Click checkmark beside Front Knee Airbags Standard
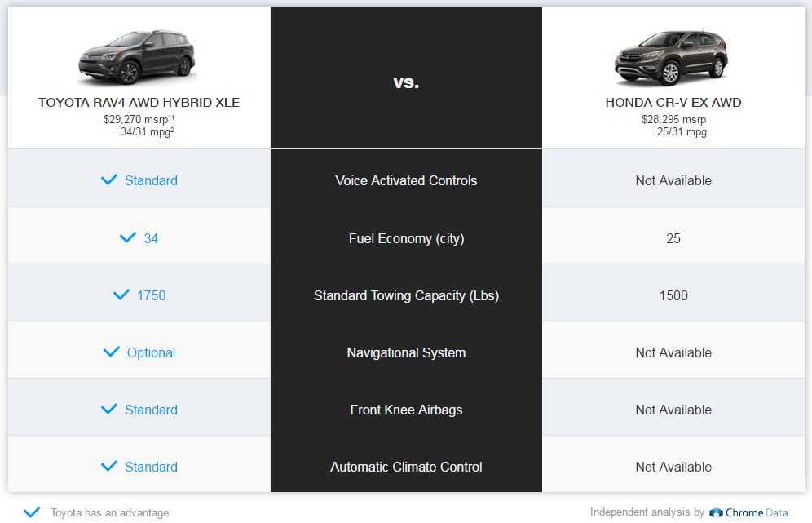 tap(108, 409)
